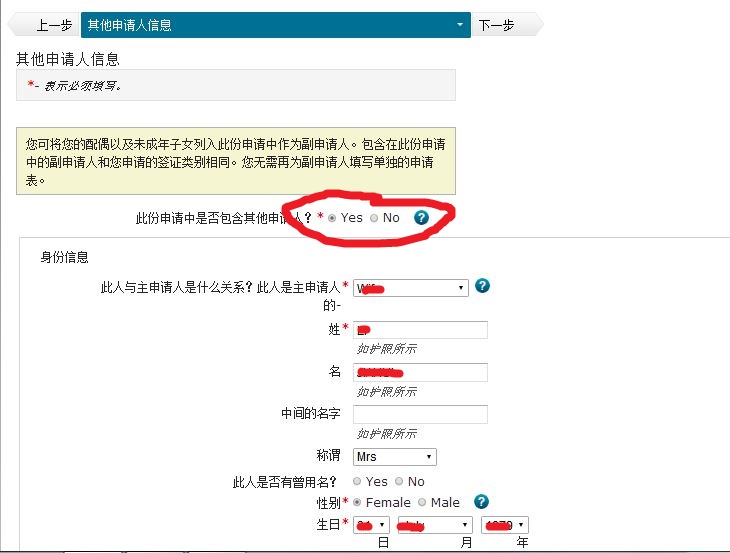Choose No for 曾用名 question
The height and width of the screenshot is (553, 730).
coord(400,482)
